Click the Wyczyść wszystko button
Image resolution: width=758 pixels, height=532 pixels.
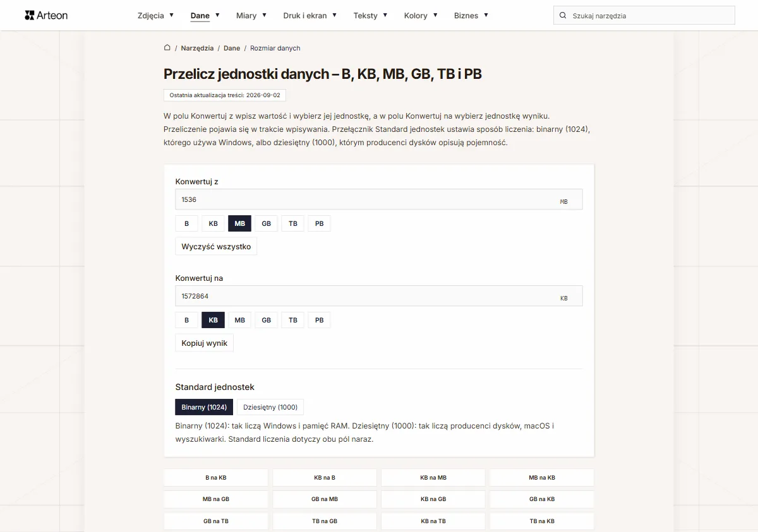click(216, 247)
